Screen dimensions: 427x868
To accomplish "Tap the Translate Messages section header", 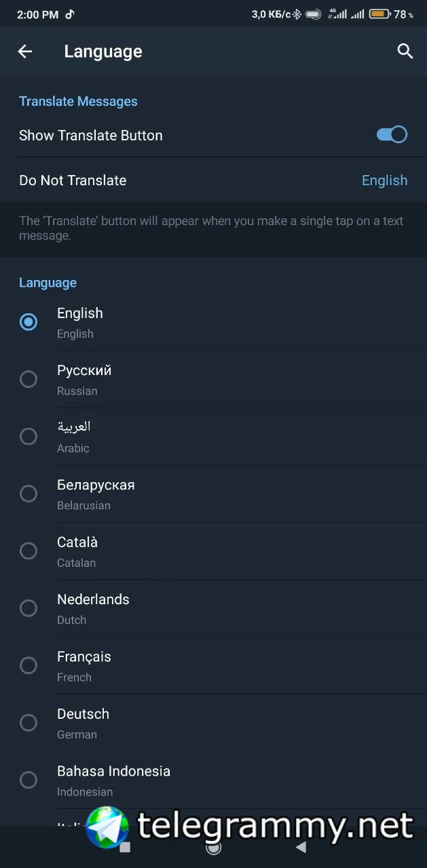I will pyautogui.click(x=78, y=102).
